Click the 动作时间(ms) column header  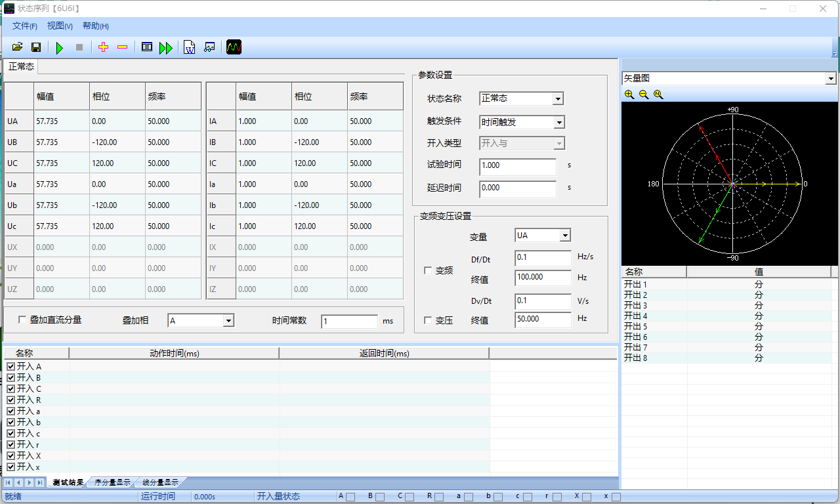click(x=174, y=354)
